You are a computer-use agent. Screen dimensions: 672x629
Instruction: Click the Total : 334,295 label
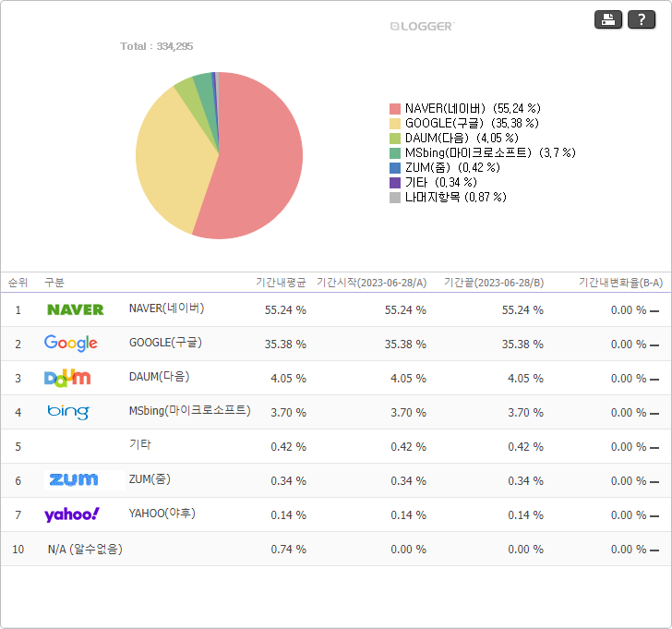[156, 46]
